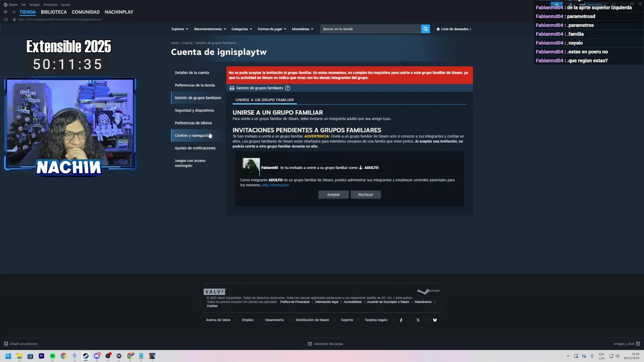Open Amigos y chat panel
The height and width of the screenshot is (362, 644).
tap(626, 344)
